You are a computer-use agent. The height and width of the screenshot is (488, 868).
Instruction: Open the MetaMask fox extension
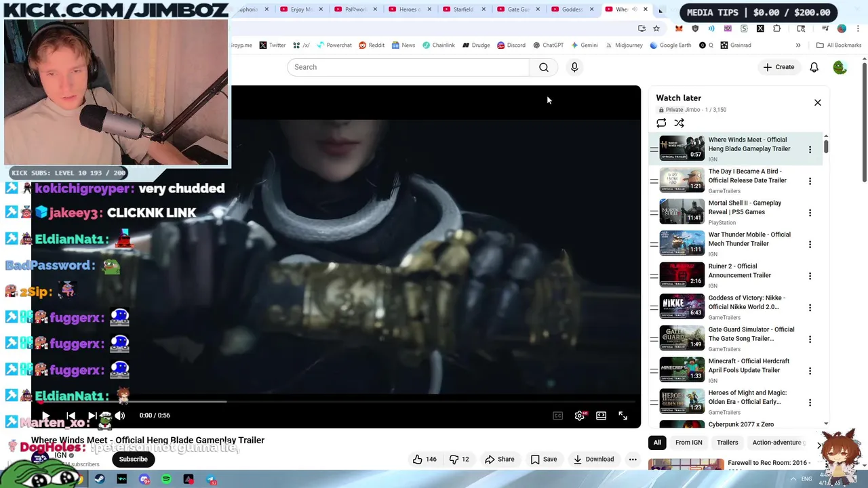point(679,28)
